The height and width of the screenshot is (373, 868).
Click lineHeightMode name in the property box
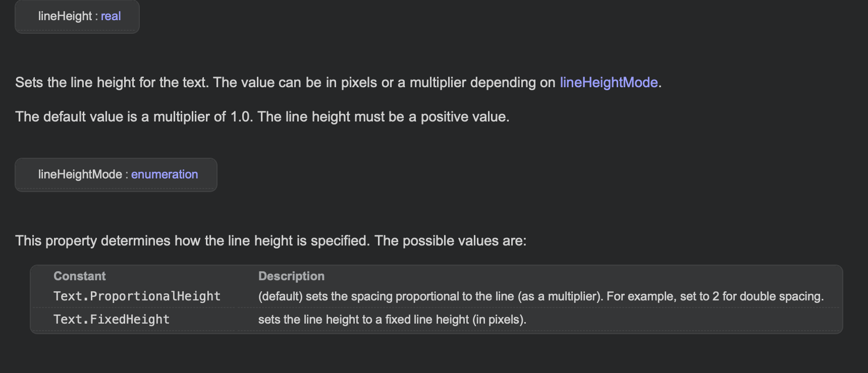[80, 174]
